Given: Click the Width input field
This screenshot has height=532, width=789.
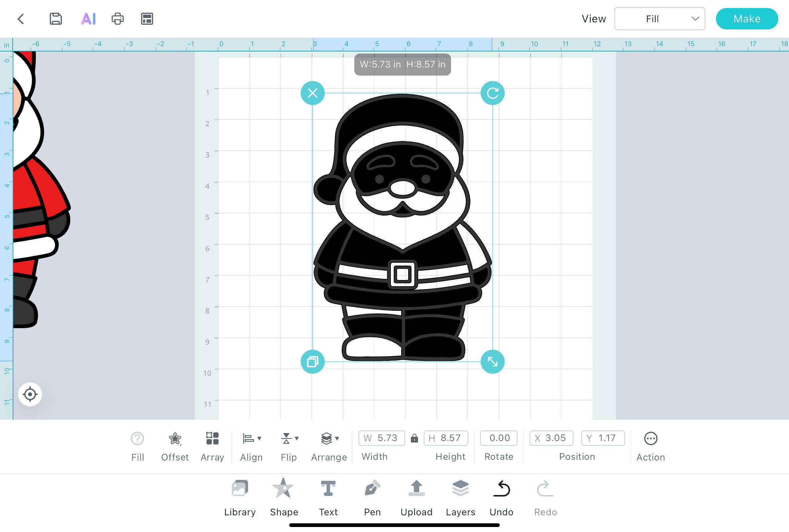Looking at the screenshot, I should coord(382,438).
